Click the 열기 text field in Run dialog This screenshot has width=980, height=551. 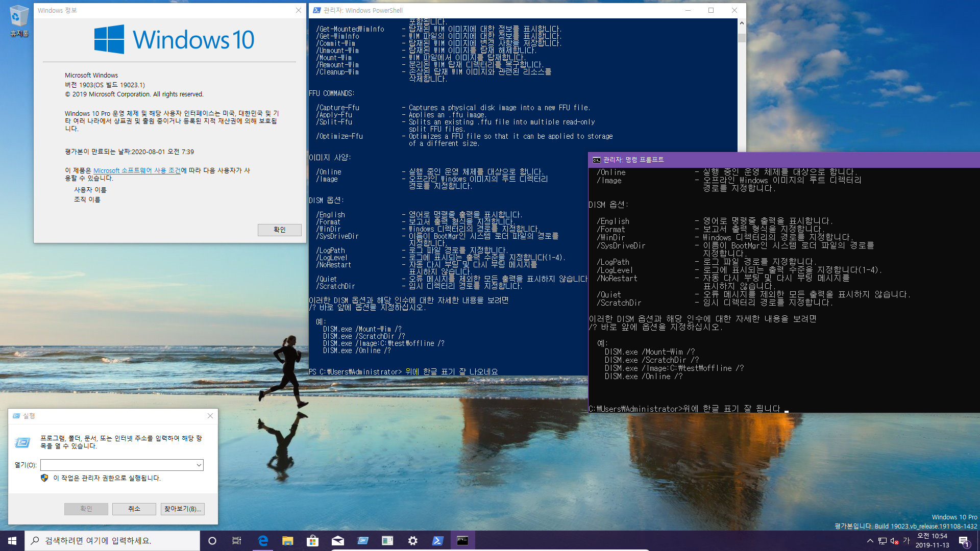pos(122,465)
